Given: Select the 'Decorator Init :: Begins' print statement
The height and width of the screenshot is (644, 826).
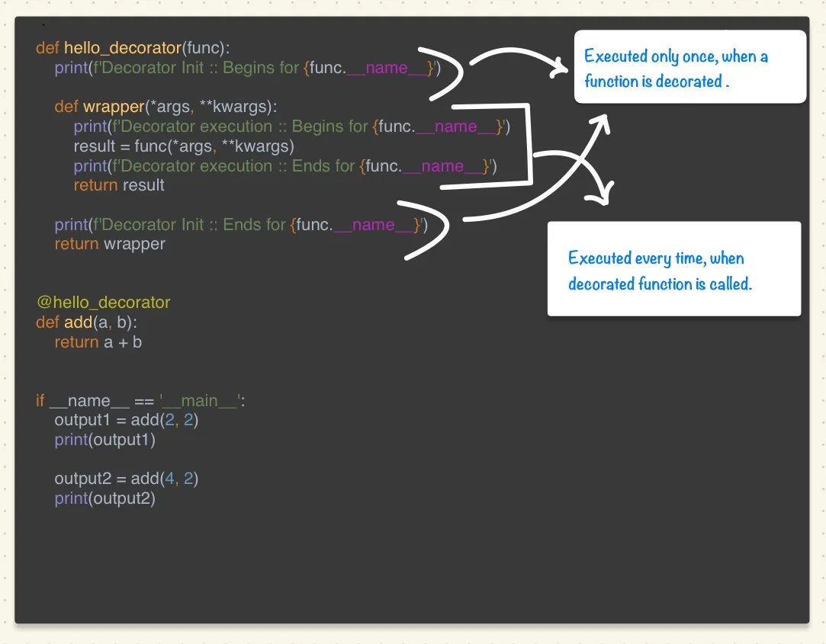Looking at the screenshot, I should pos(236,68).
